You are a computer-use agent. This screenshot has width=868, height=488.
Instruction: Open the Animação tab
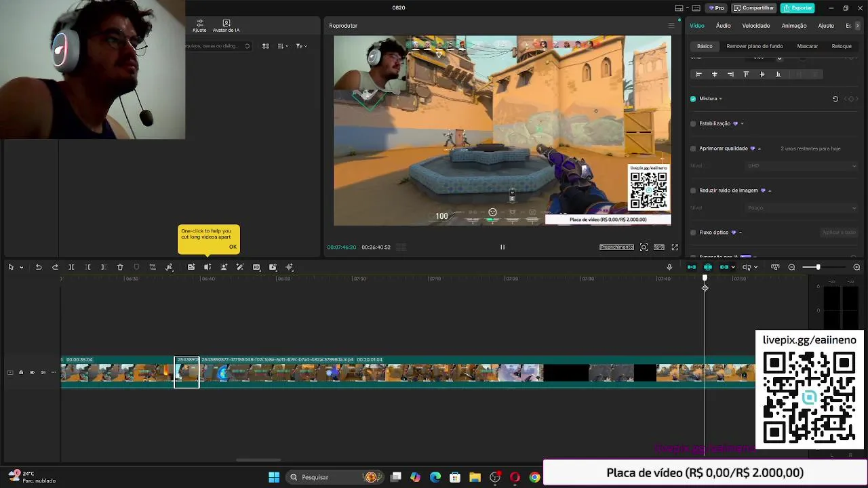794,26
